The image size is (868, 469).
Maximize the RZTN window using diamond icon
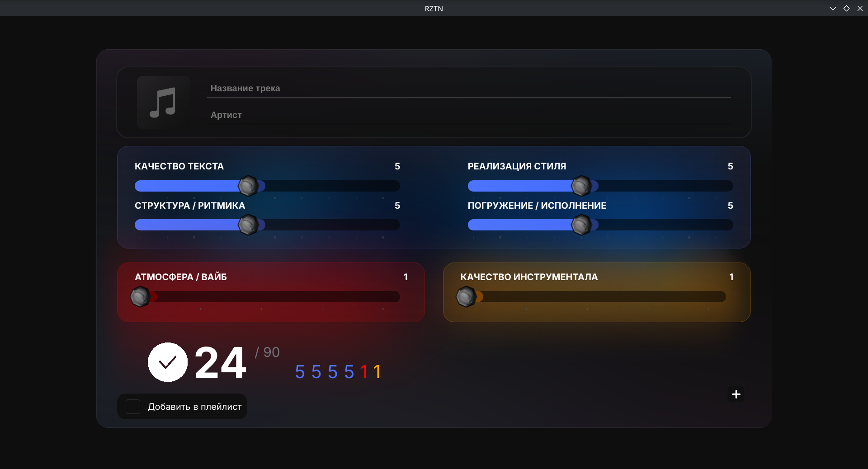[846, 9]
